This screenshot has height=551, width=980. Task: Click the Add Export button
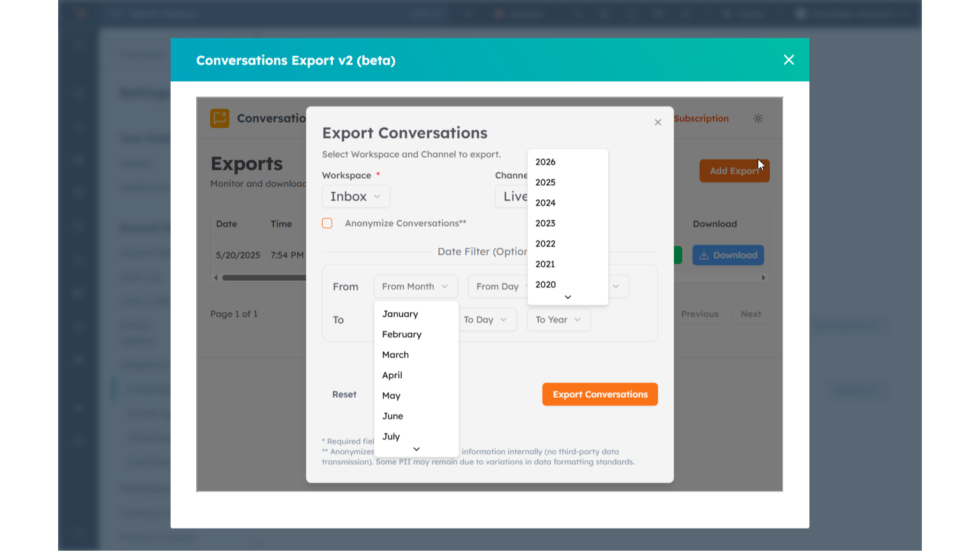[734, 170]
